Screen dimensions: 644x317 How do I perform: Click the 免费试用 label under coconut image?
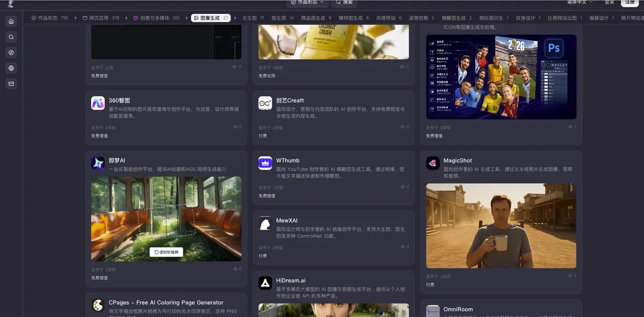pos(267,76)
